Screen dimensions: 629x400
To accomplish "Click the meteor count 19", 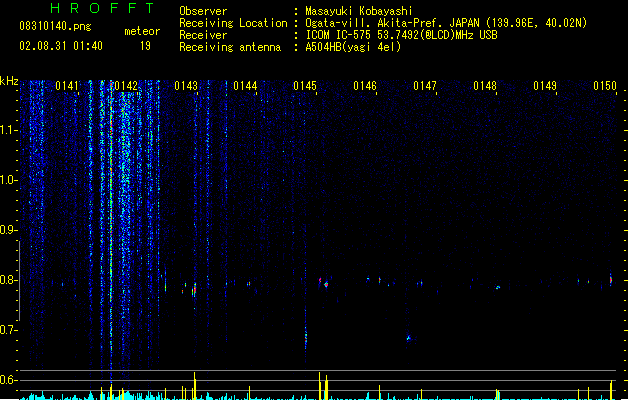I will 145,46.
